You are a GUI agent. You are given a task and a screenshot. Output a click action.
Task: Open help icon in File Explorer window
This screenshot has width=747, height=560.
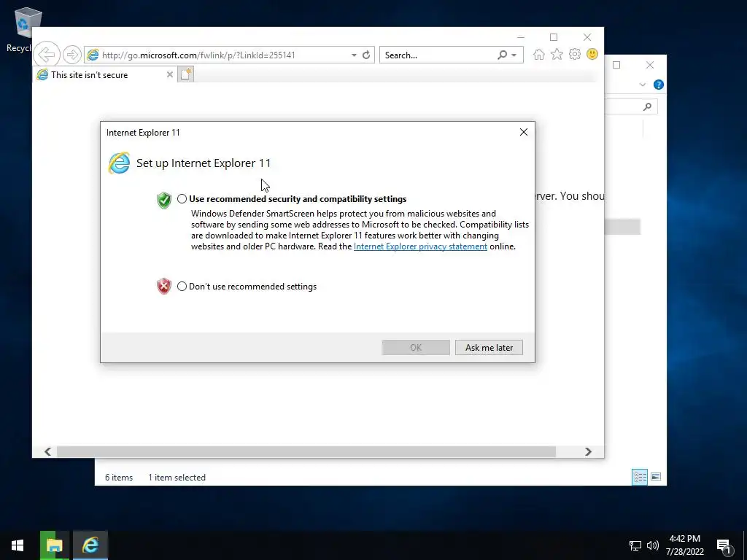tap(659, 85)
